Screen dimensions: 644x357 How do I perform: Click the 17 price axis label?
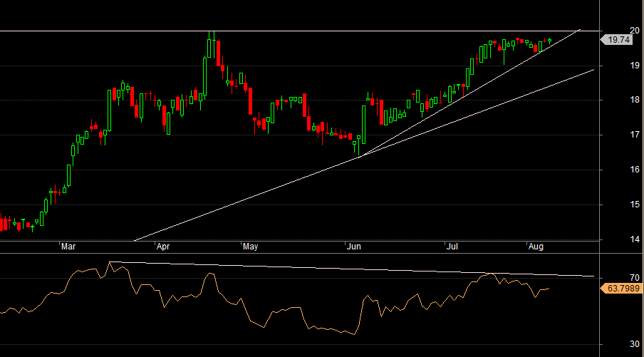coord(635,135)
